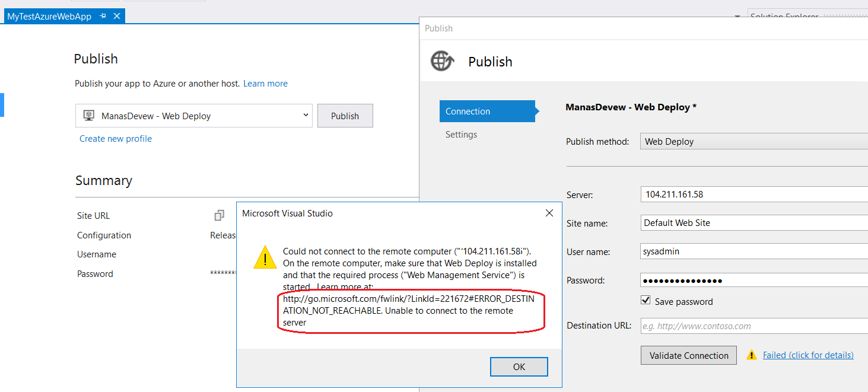Click the Validate Connection button
Screen dimensions: 868x392
click(689, 355)
